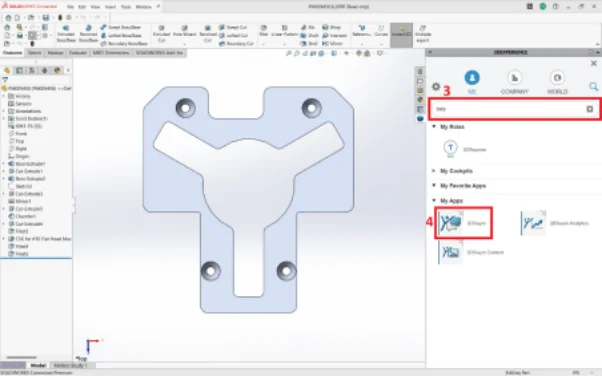Open the 3DSwym app icon
The height and width of the screenshot is (377, 602).
point(451,223)
